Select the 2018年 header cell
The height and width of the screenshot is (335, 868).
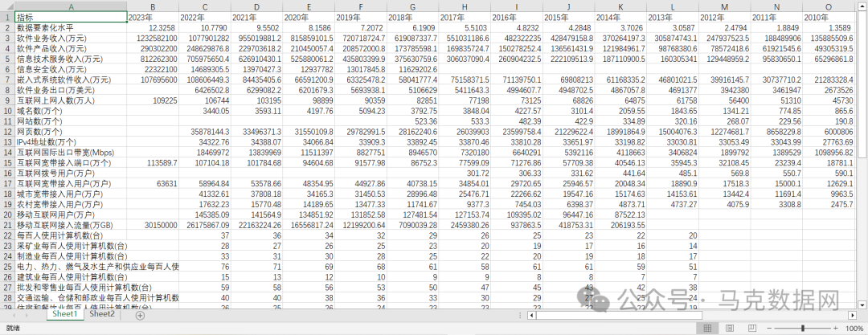[412, 17]
